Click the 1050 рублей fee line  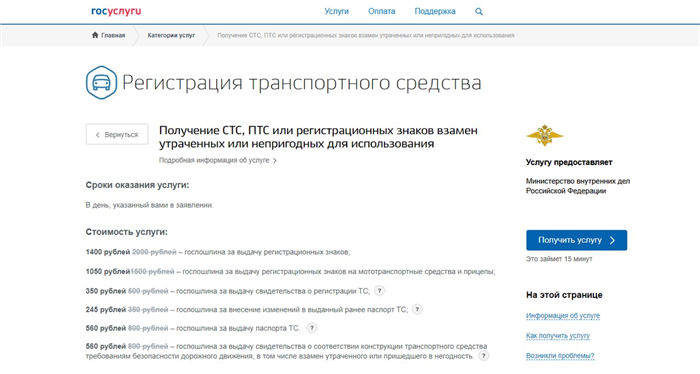click(x=290, y=271)
